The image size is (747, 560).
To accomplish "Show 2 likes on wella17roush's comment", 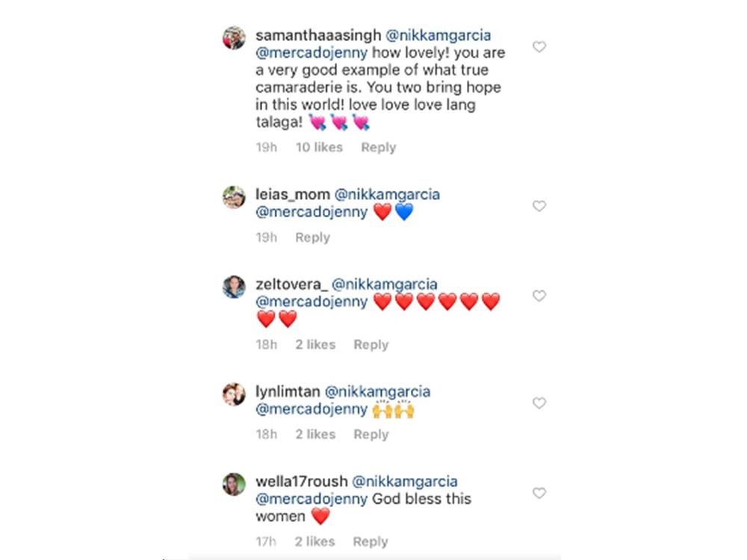I will tap(314, 542).
